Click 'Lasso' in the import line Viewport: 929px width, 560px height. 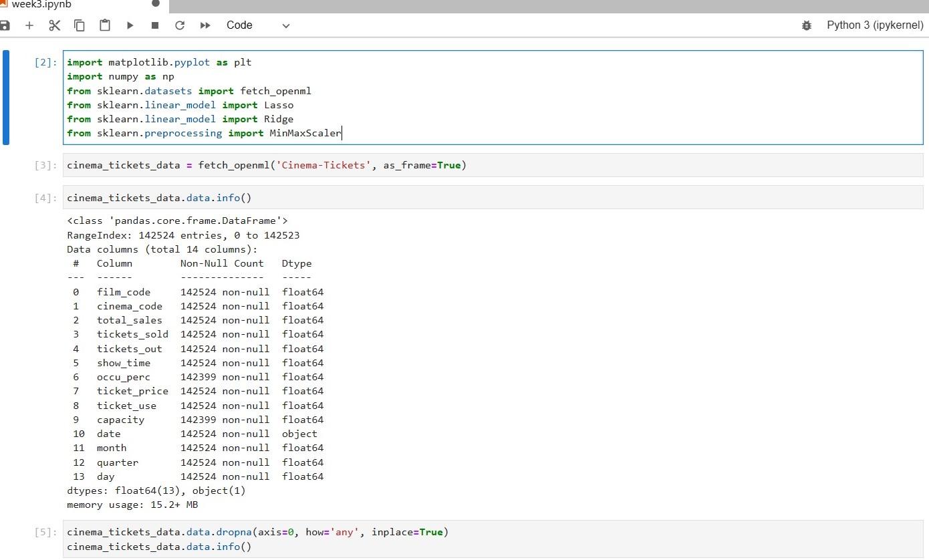pos(279,105)
